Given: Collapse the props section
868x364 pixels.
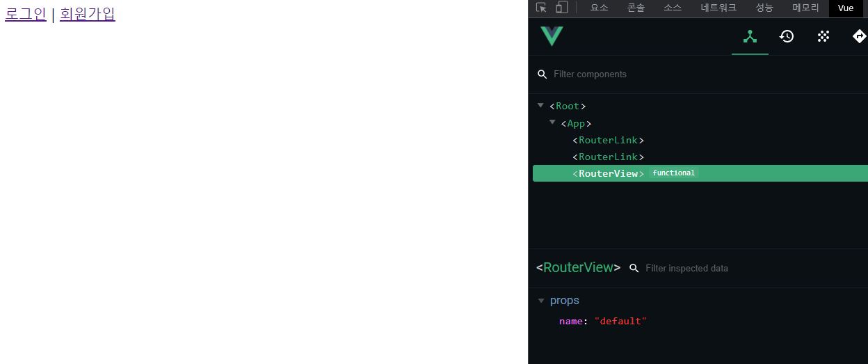Looking at the screenshot, I should [x=541, y=301].
